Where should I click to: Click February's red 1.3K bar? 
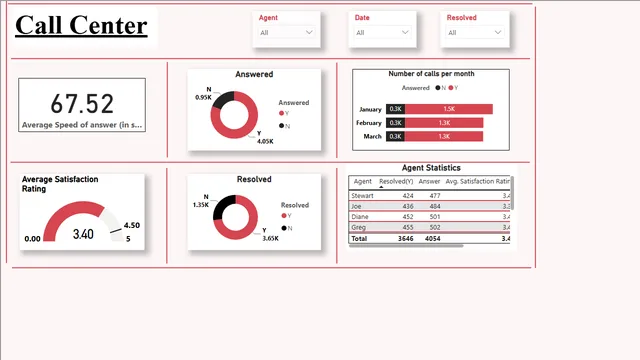[444, 122]
